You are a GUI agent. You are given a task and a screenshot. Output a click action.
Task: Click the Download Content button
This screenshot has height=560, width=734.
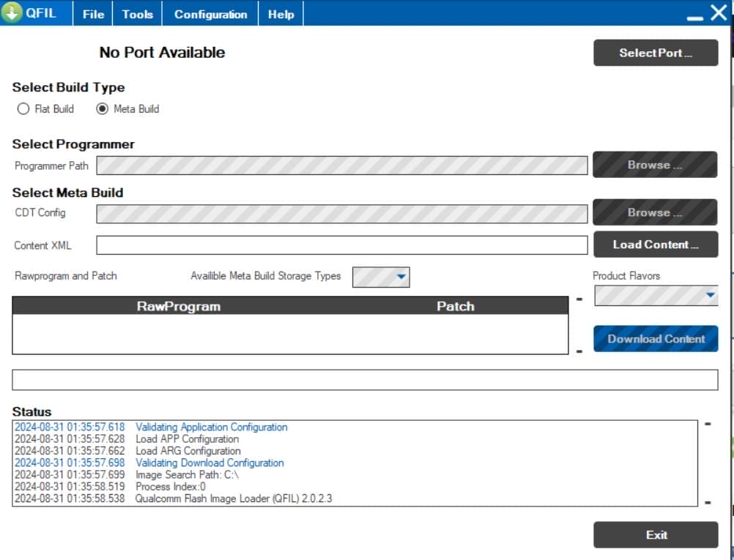click(656, 339)
